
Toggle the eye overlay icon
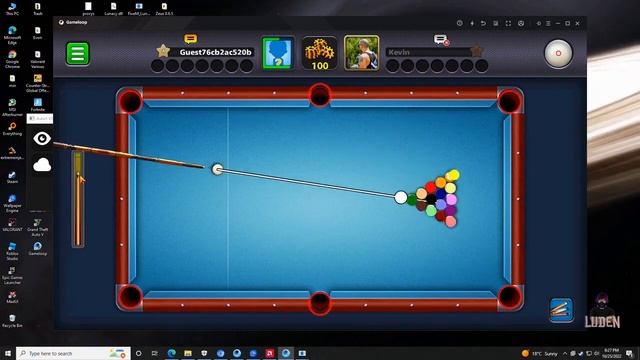point(42,139)
